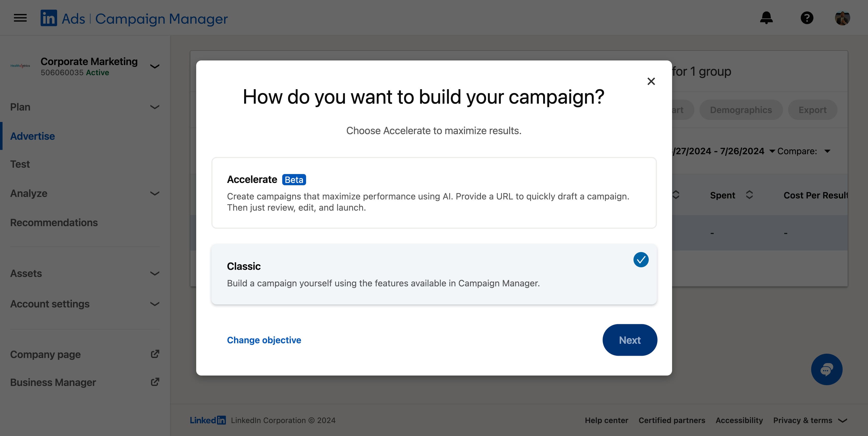Open the chat support bubble
The height and width of the screenshot is (436, 868).
click(827, 369)
